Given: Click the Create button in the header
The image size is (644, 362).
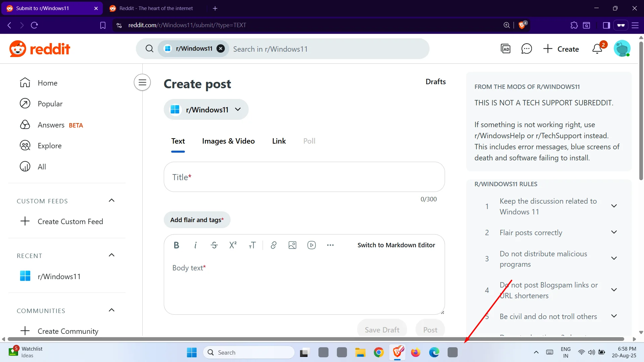Looking at the screenshot, I should point(561,49).
